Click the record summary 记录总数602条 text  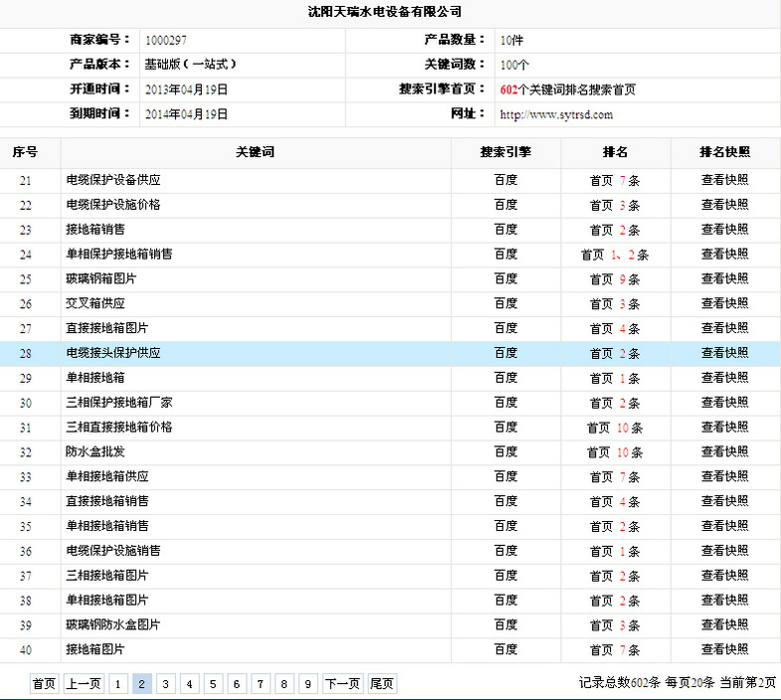click(x=619, y=682)
